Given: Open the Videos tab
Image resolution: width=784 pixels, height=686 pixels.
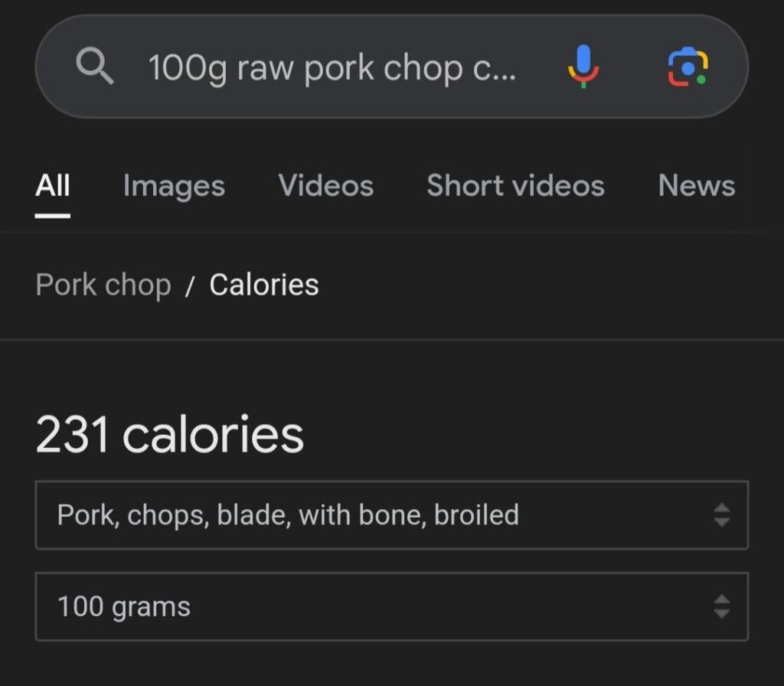Looking at the screenshot, I should pos(325,185).
